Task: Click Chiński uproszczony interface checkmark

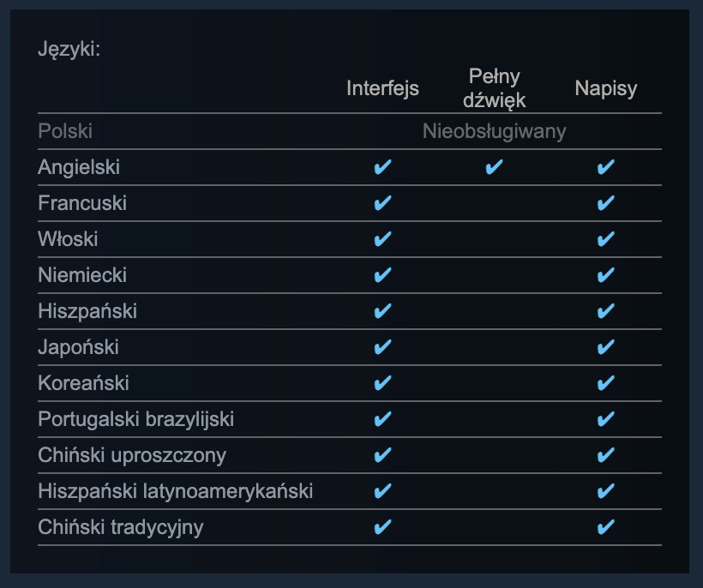Action: coord(383,455)
